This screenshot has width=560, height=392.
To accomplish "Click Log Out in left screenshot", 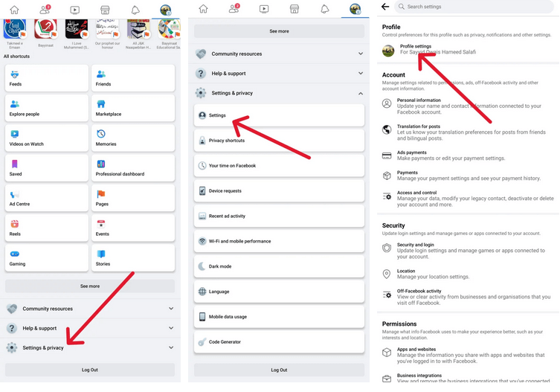I will pyautogui.click(x=90, y=370).
